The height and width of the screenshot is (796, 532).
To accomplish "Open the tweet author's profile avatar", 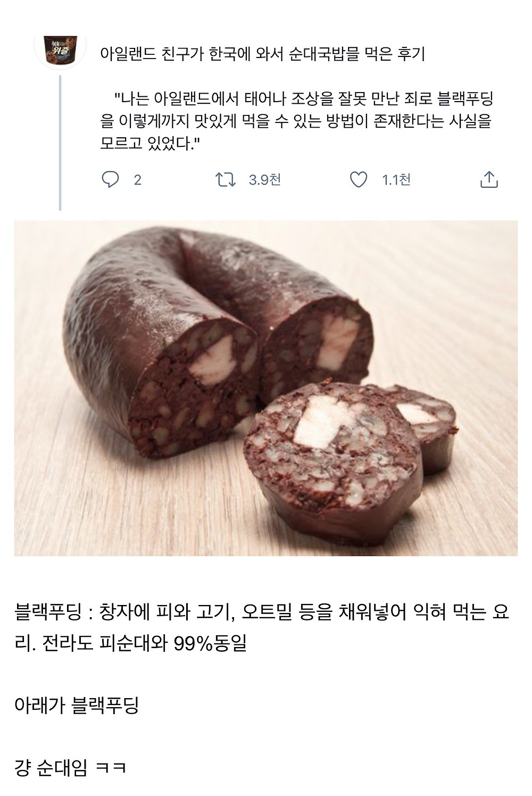I will (x=60, y=49).
